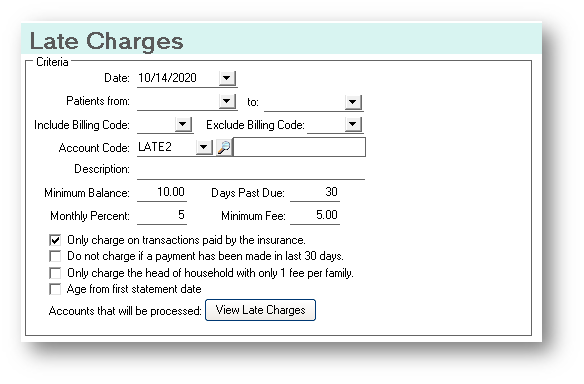Open the Exclude Billing Code dropdown
The width and height of the screenshot is (584, 384).
(x=353, y=124)
